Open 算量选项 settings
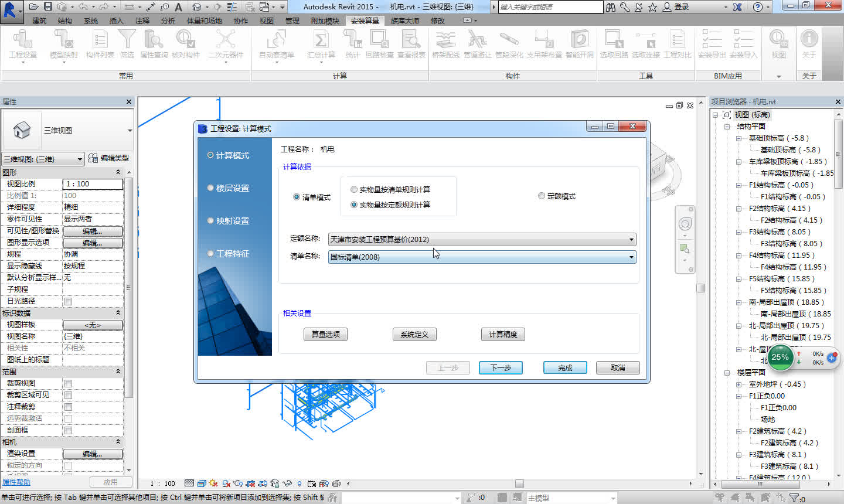The width and height of the screenshot is (844, 504). pos(325,334)
